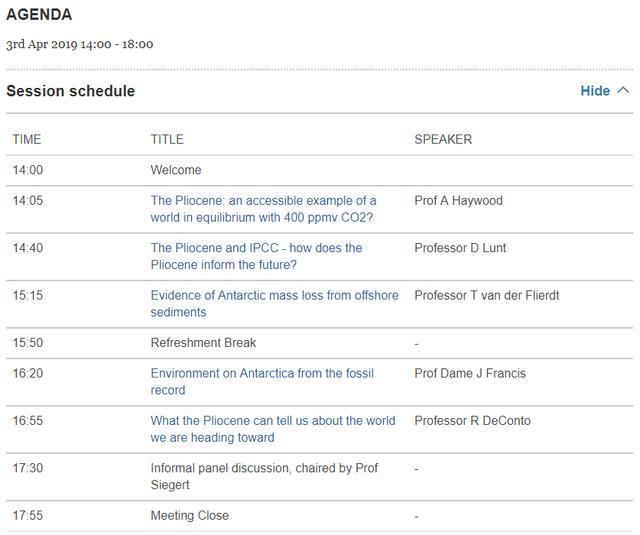Open The Pliocene and IPCC talk link

click(x=256, y=256)
